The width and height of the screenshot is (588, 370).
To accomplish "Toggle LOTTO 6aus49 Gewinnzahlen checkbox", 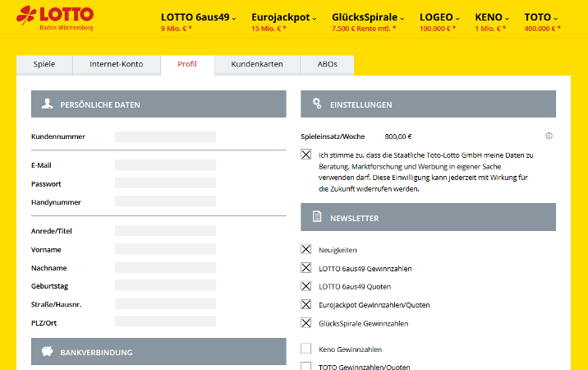I will tap(306, 268).
